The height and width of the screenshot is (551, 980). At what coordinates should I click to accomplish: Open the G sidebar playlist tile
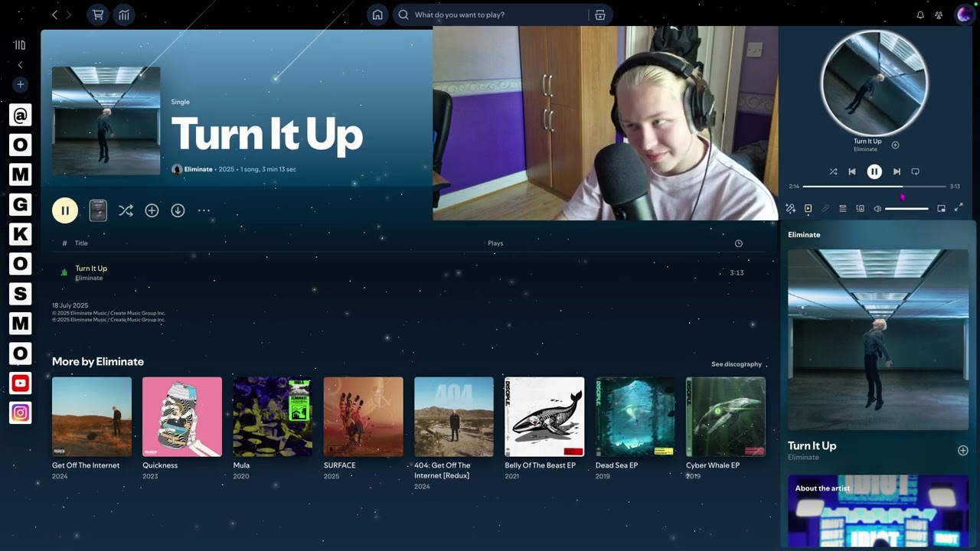point(21,204)
